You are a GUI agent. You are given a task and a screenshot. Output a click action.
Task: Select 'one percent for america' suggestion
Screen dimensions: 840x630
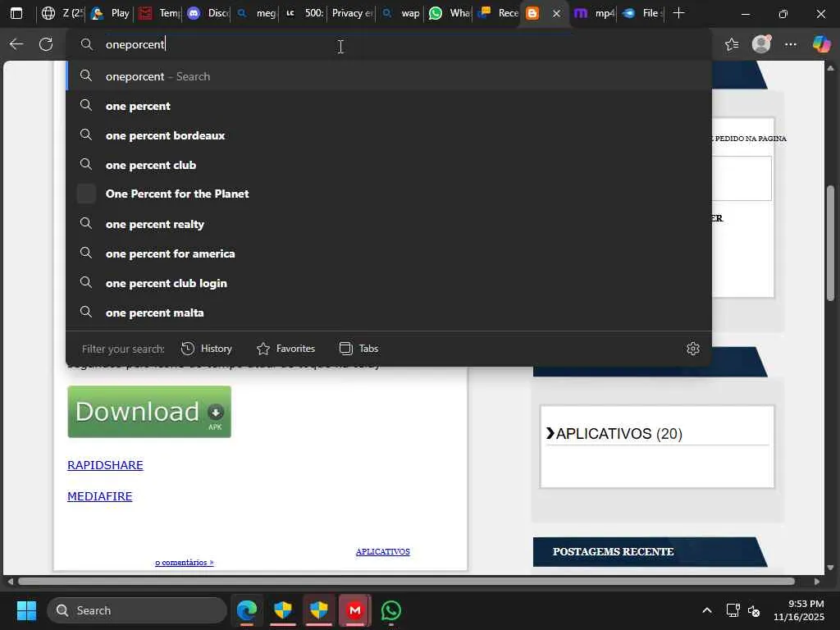pyautogui.click(x=389, y=253)
